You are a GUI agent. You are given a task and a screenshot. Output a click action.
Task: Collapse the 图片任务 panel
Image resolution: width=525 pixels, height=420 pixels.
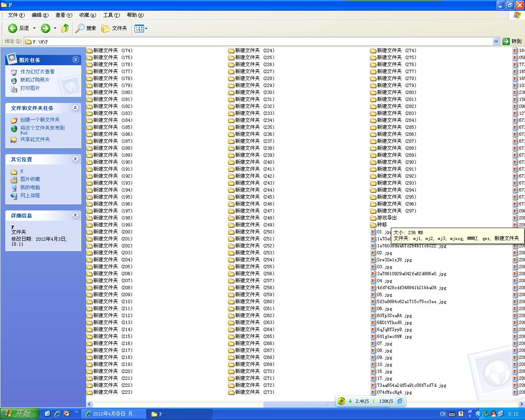pos(75,60)
